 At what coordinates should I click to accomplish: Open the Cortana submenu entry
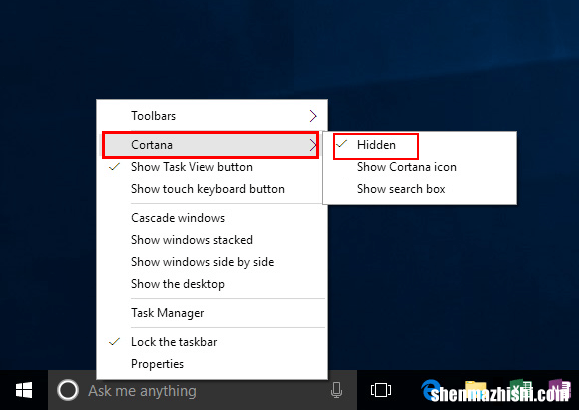click(210, 145)
